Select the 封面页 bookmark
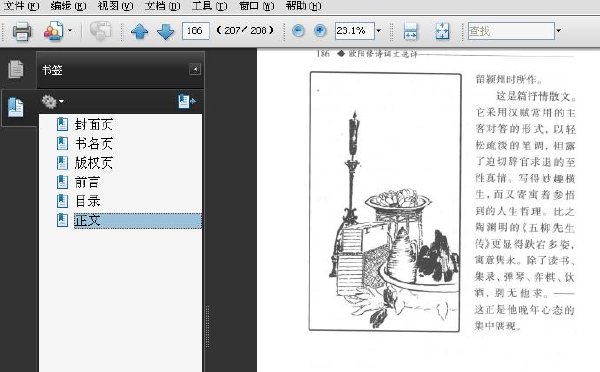This screenshot has height=372, width=600. tap(94, 124)
